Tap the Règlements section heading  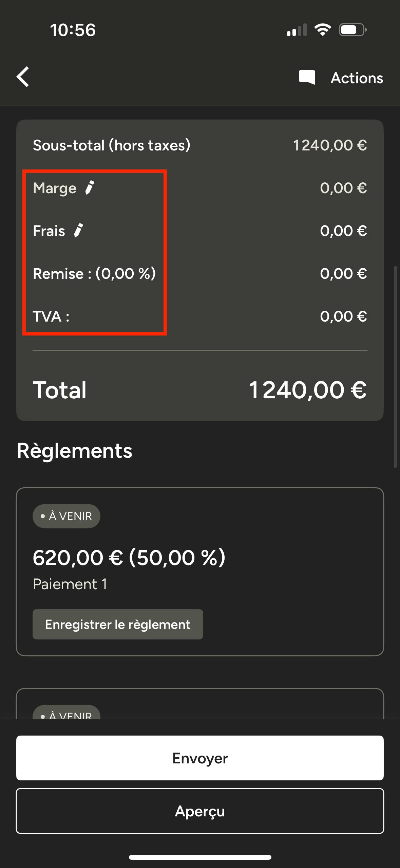(x=75, y=451)
